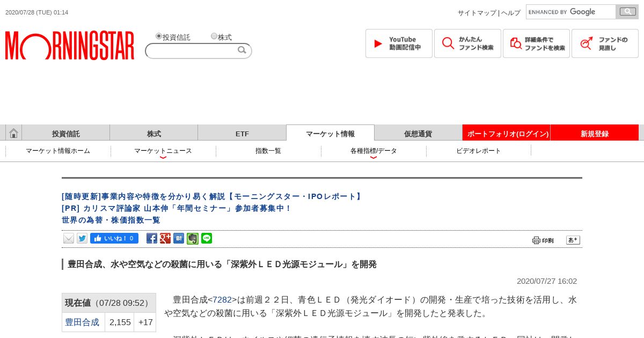Click the article timestamp 2020/07/27 16:02

point(547,281)
